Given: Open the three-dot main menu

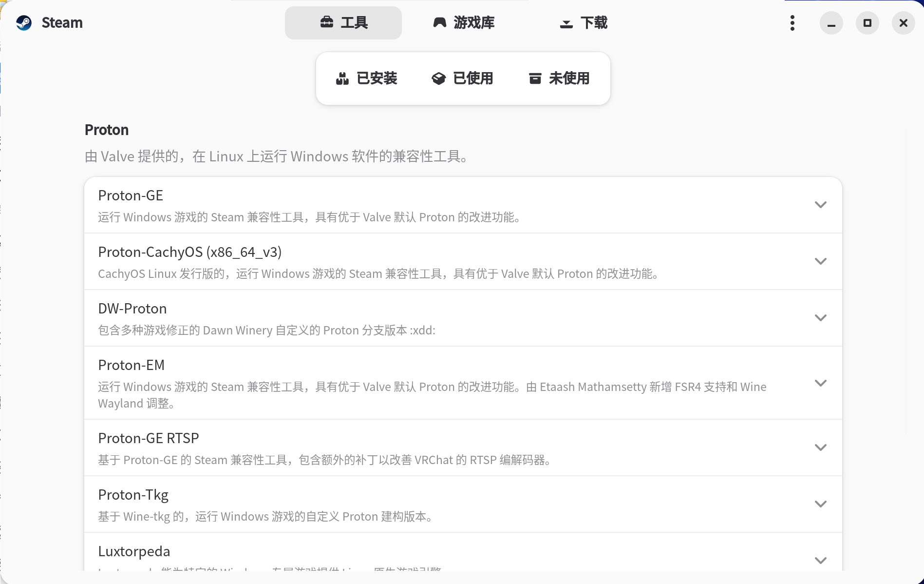Looking at the screenshot, I should pos(792,23).
